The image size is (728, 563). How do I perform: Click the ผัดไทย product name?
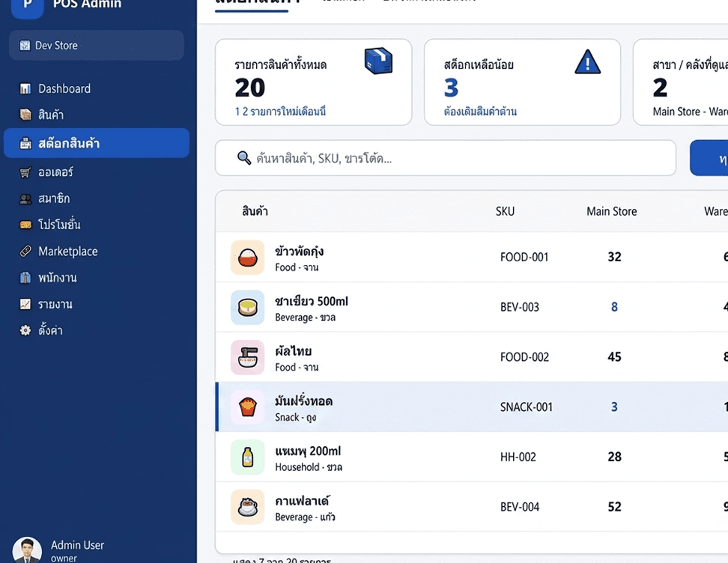pos(293,351)
